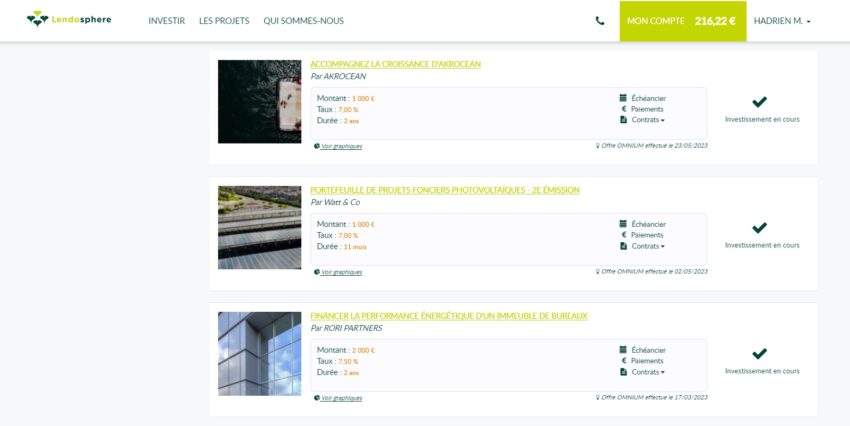Expand Contrats dropdown arrow for Akrocean
The height and width of the screenshot is (426, 850).
(x=662, y=120)
